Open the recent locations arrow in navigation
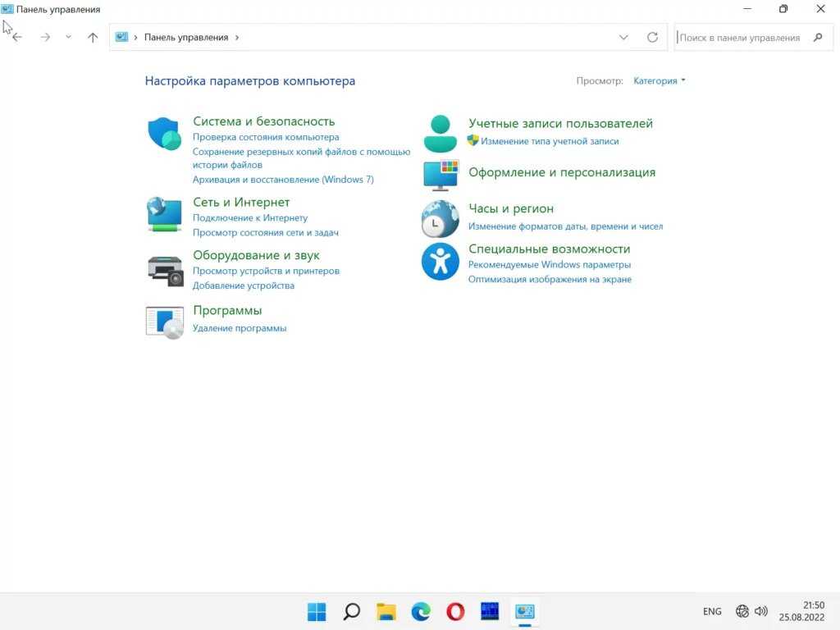 tap(68, 37)
